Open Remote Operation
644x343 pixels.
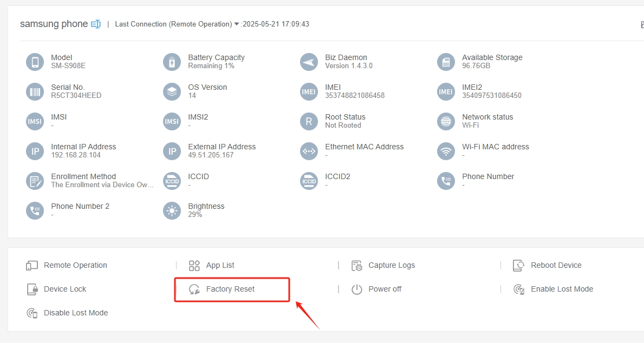click(75, 265)
